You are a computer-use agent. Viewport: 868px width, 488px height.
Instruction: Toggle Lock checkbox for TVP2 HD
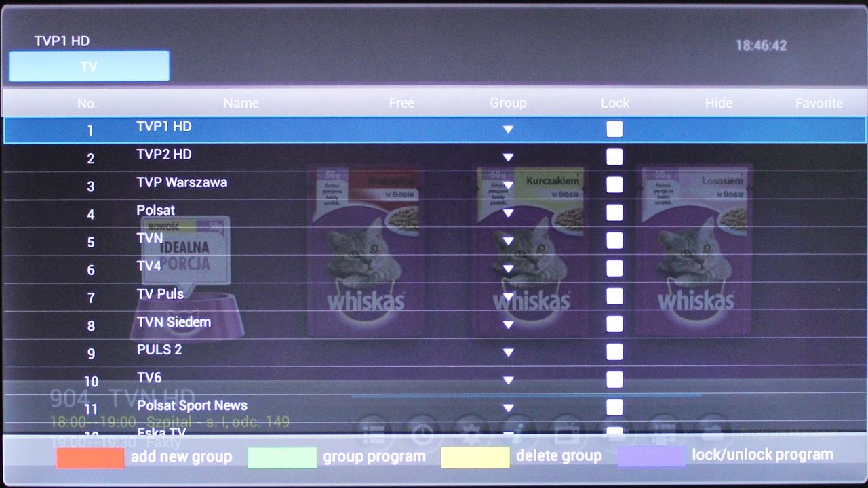614,157
